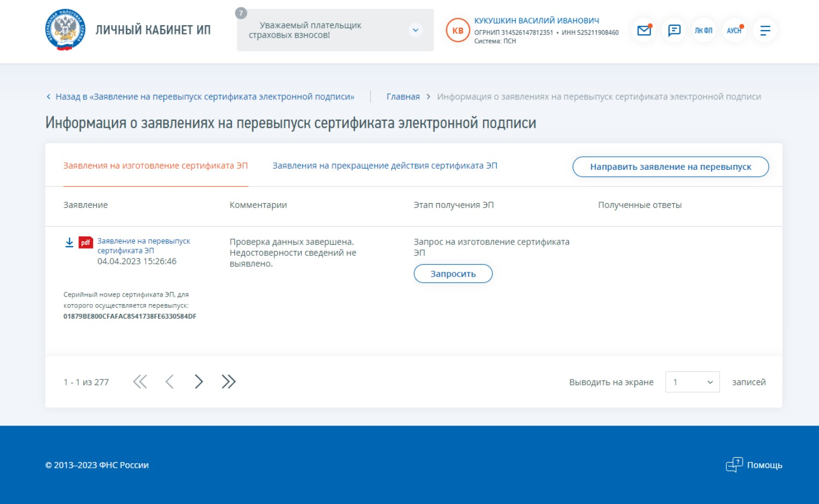
Task: Click the КВ user avatar circle
Action: coord(458,31)
